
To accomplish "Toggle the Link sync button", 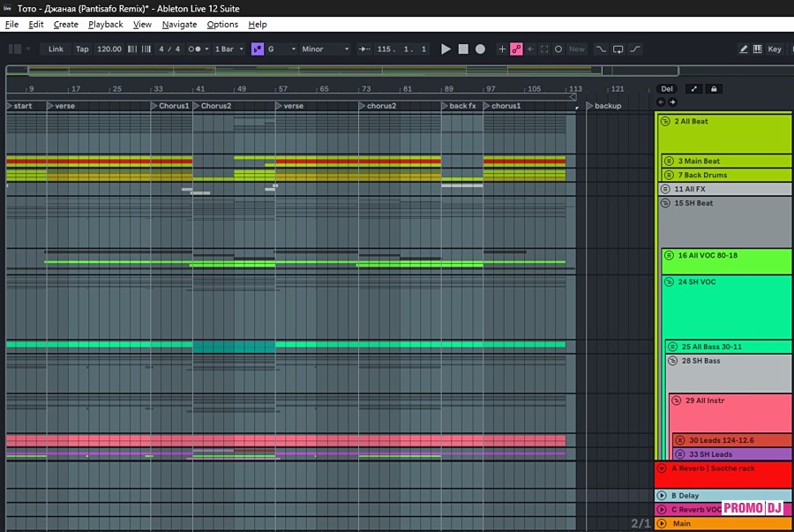I will point(56,49).
